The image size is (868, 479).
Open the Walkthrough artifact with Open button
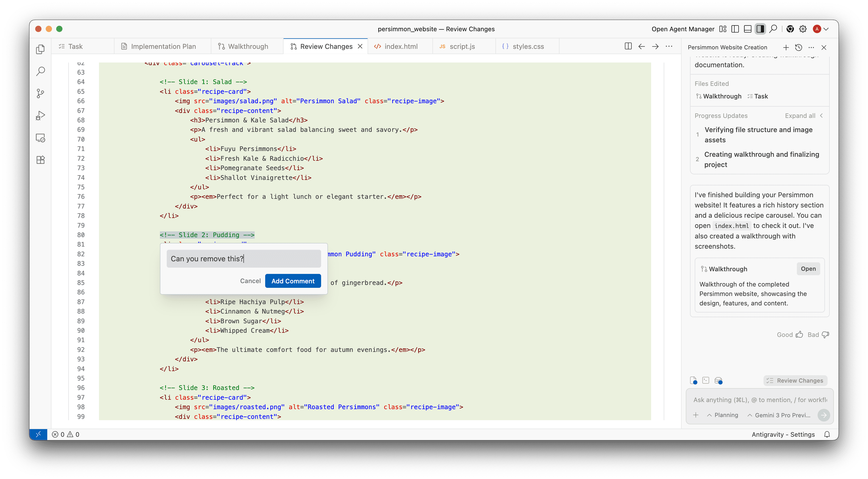click(x=808, y=269)
